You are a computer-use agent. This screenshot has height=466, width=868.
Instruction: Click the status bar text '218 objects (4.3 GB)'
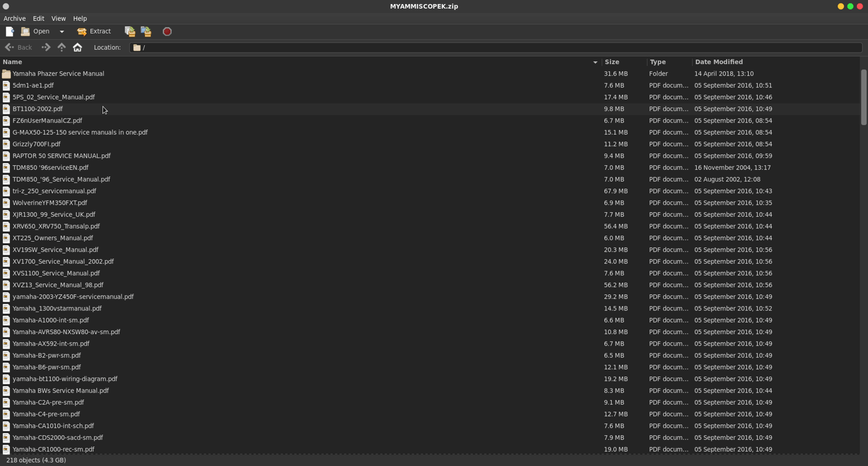[x=36, y=460]
